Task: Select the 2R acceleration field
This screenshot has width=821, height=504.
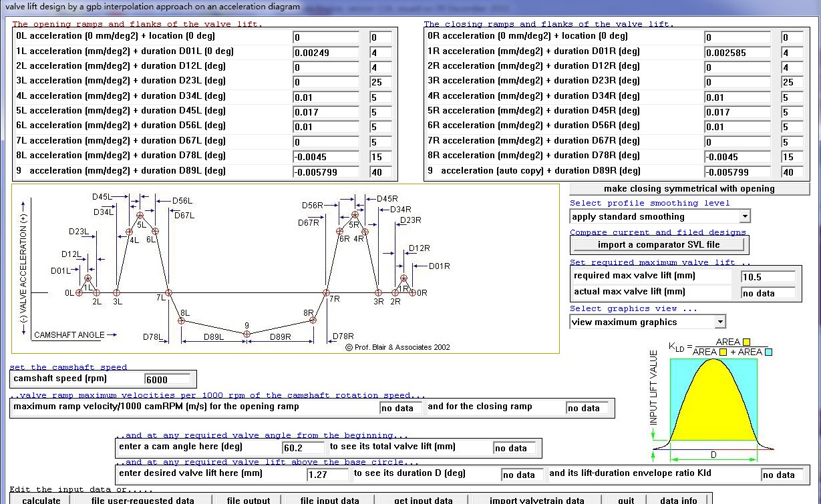Action: (737, 67)
